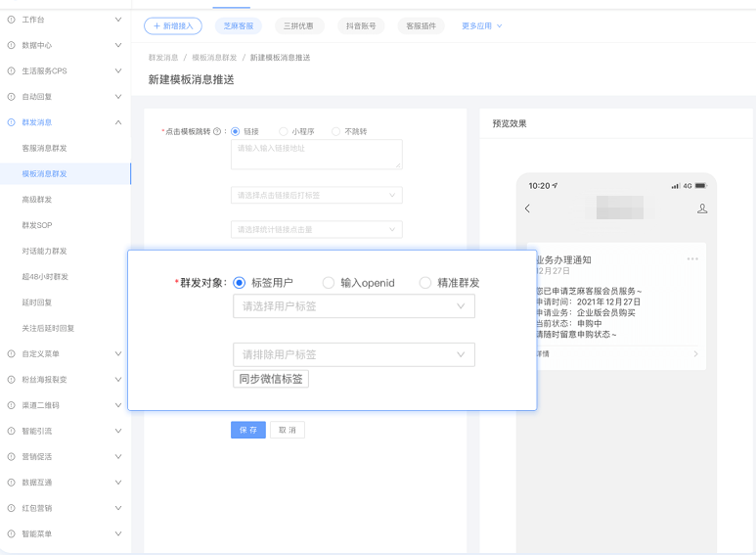Select the 精准群发 radio option

[425, 283]
